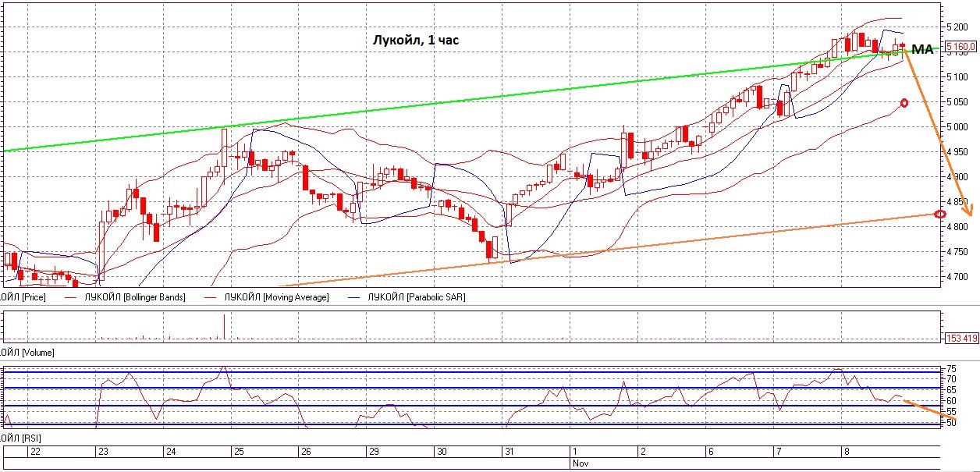Click date 30 on the time axis
The height and width of the screenshot is (472, 980).
point(442,452)
